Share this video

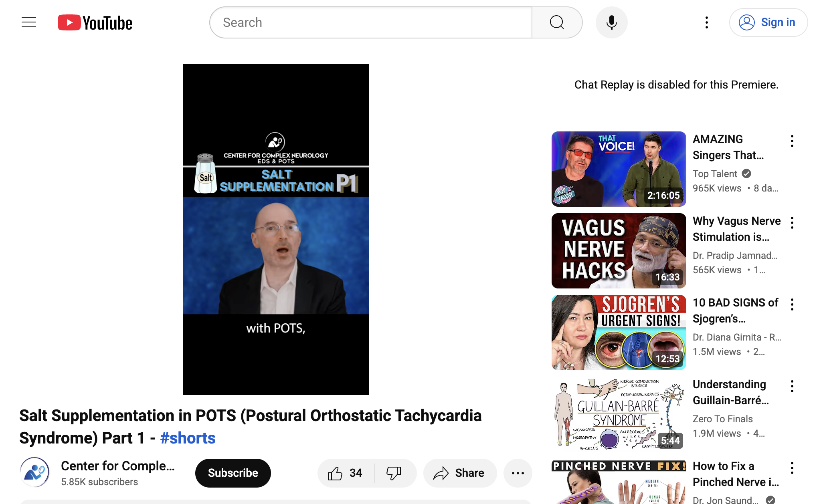459,473
